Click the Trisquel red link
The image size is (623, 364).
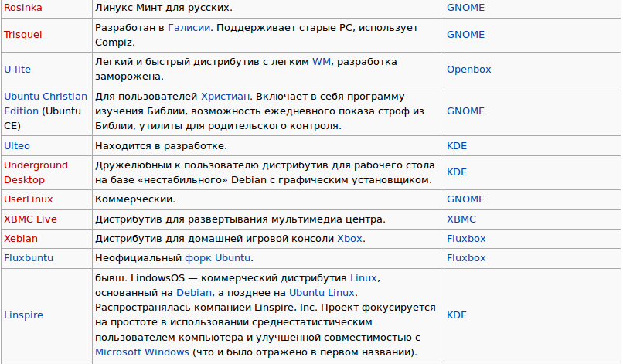[22, 35]
